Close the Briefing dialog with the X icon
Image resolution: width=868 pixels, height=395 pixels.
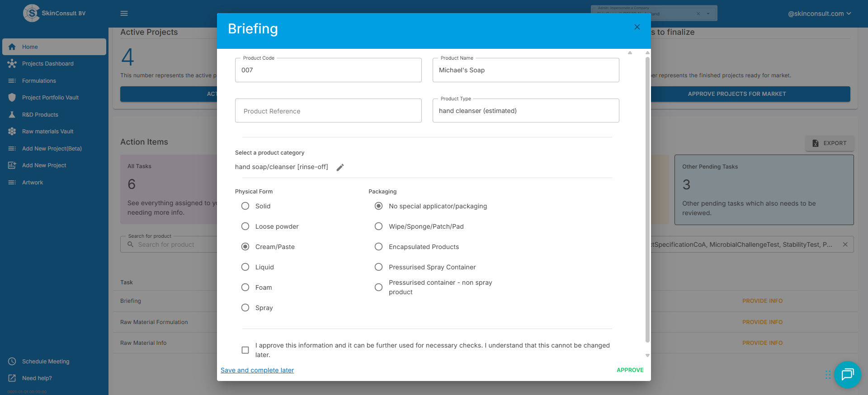637,27
